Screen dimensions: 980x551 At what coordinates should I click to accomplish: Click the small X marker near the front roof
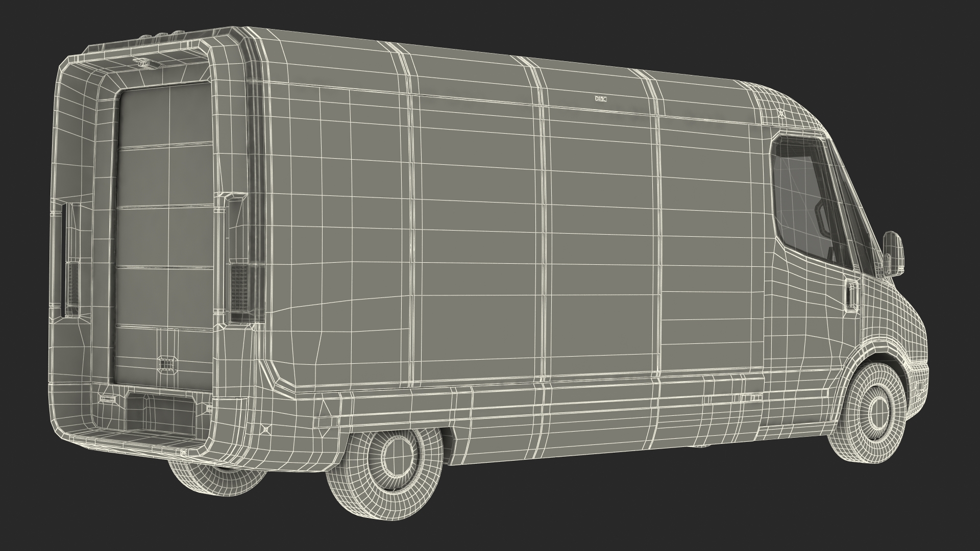click(x=781, y=114)
